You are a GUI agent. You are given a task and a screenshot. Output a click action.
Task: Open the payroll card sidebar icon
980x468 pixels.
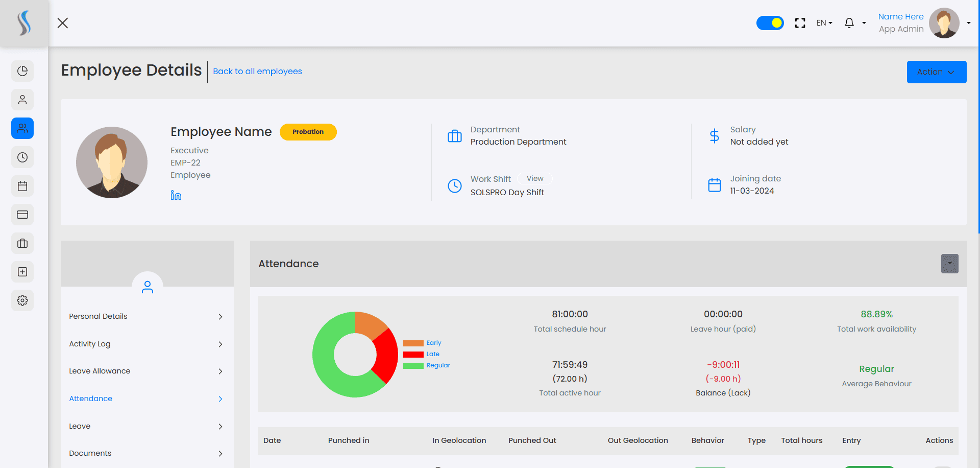[x=22, y=215]
